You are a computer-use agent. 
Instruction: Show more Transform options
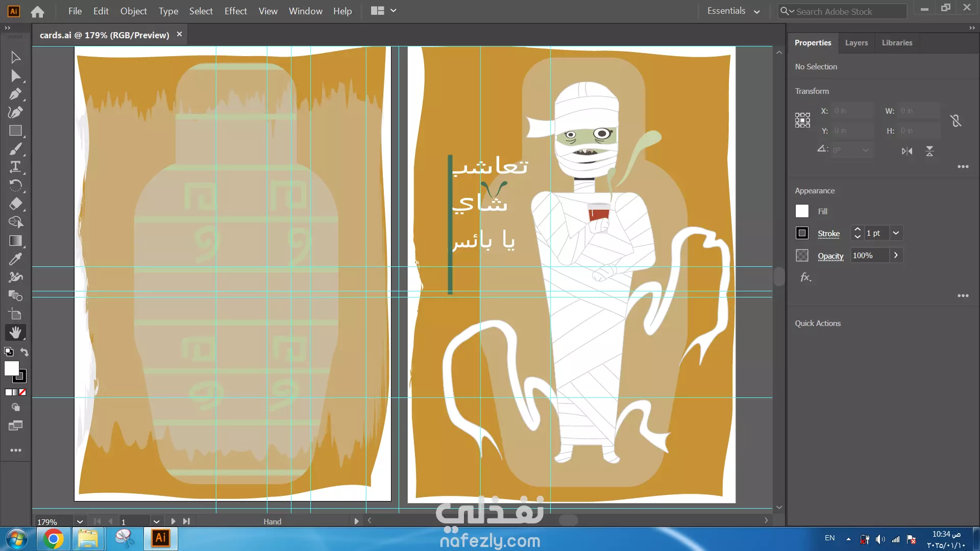[x=963, y=167]
